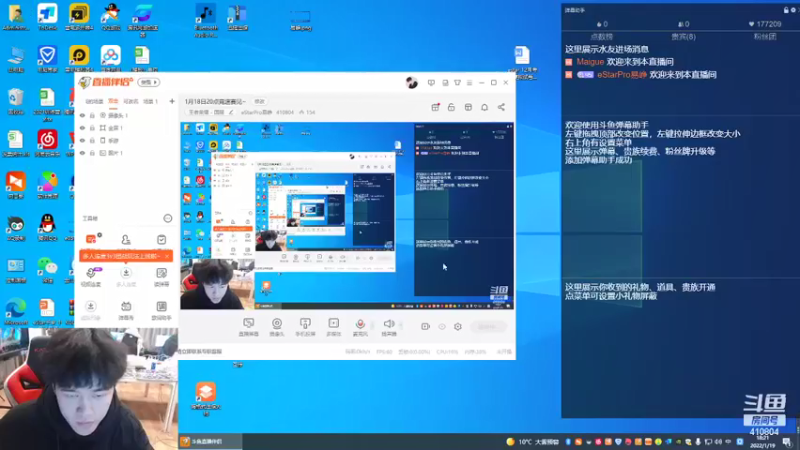Hide the 全屏 1 layer via eye icon
Viewport: 800px width, 450px height.
[x=82, y=128]
